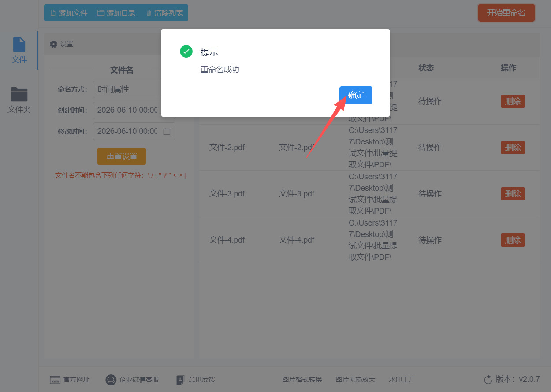
Task: Click the green success checkmark icon
Action: tap(186, 52)
